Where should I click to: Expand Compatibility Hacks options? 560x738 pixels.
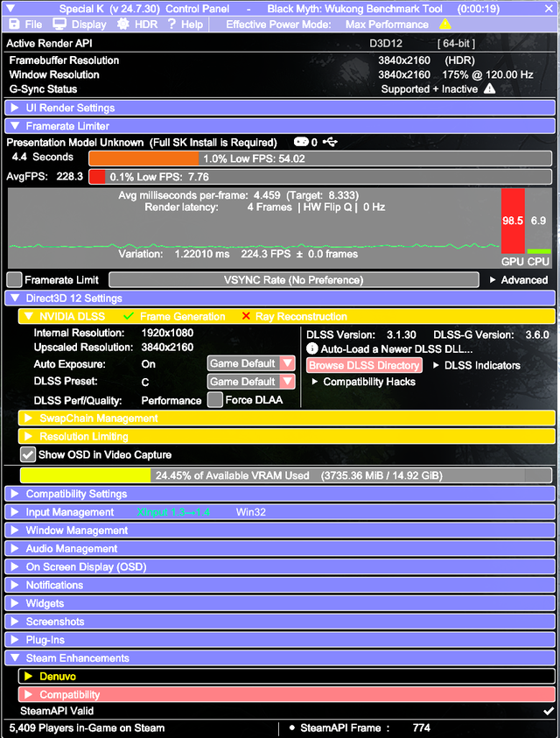363,382
